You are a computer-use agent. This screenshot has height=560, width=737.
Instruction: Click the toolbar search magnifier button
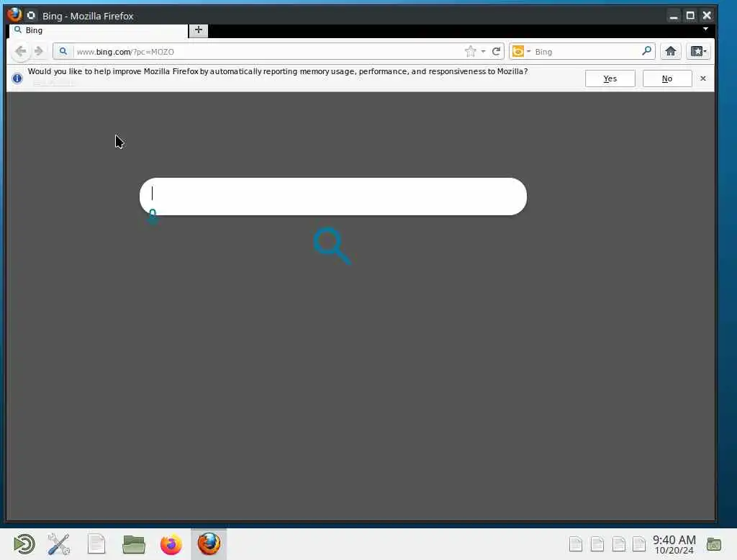647,51
